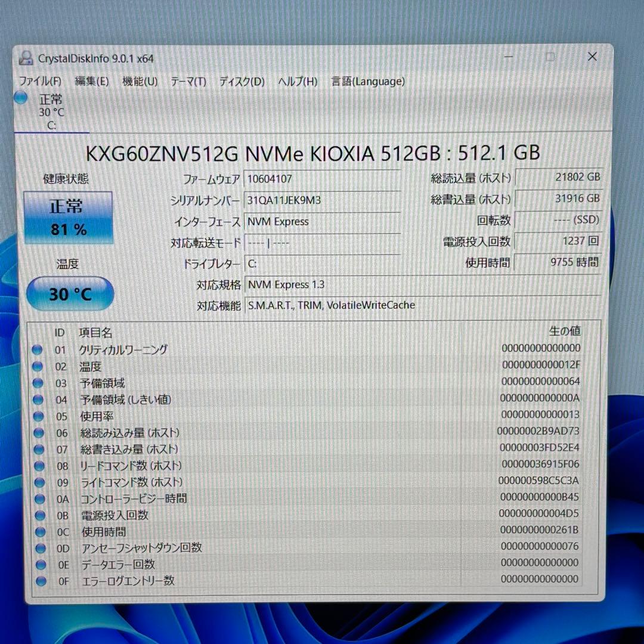Click the interface field NVM Express
The width and height of the screenshot is (644, 644).
click(323, 222)
